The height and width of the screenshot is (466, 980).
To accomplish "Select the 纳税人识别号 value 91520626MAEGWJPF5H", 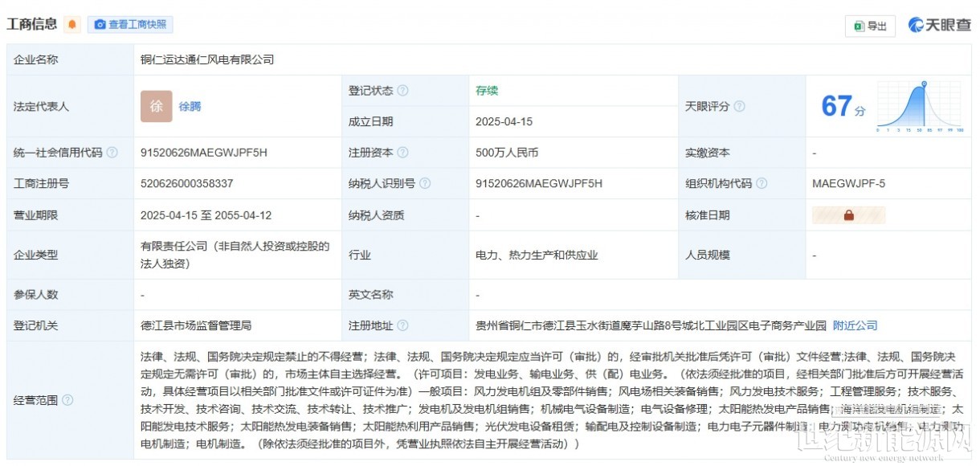I will point(539,184).
